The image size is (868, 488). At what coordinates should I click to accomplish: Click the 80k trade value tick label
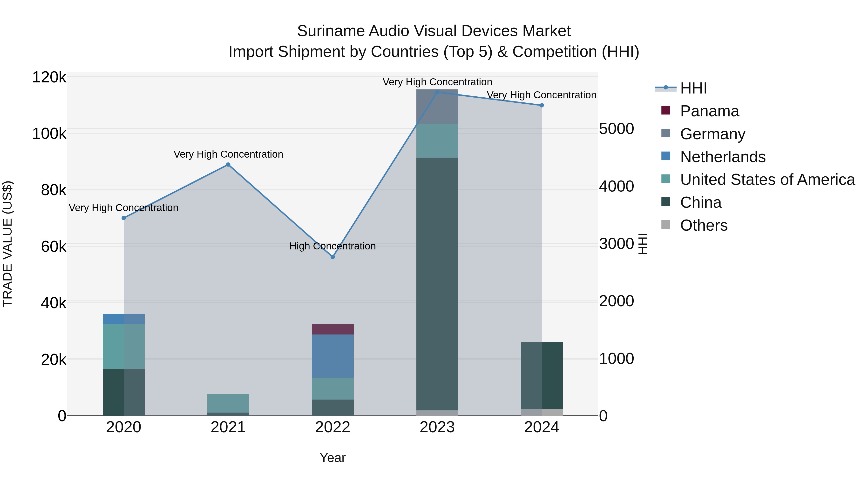pos(54,190)
